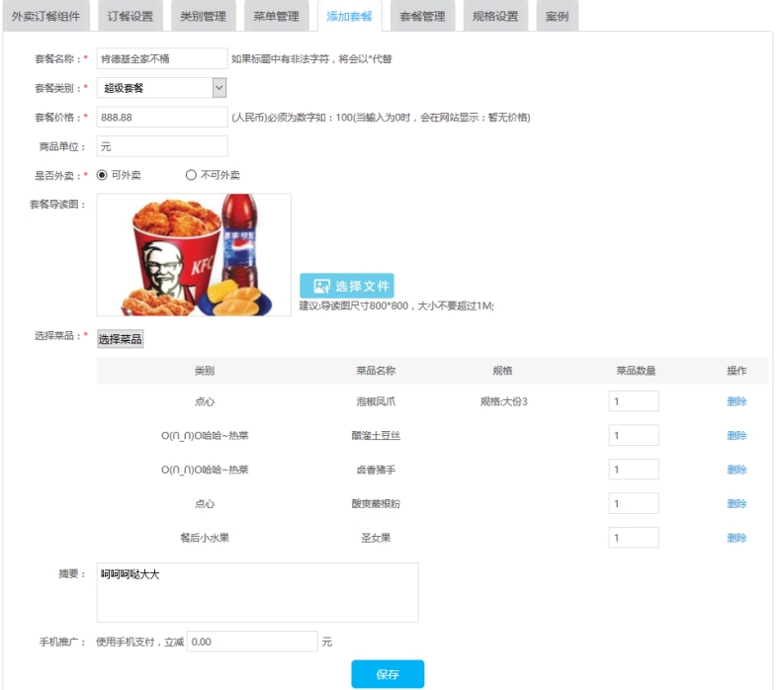Image resolution: width=784 pixels, height=690 pixels.
Task: Click the quantity field for 卤香猪手
Action: (x=634, y=469)
